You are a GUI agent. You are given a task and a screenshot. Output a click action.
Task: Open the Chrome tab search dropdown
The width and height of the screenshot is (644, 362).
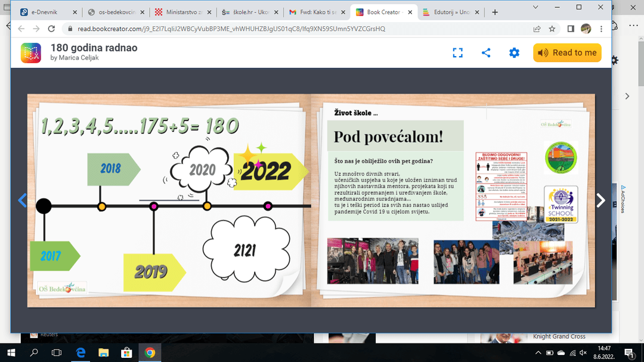click(535, 7)
